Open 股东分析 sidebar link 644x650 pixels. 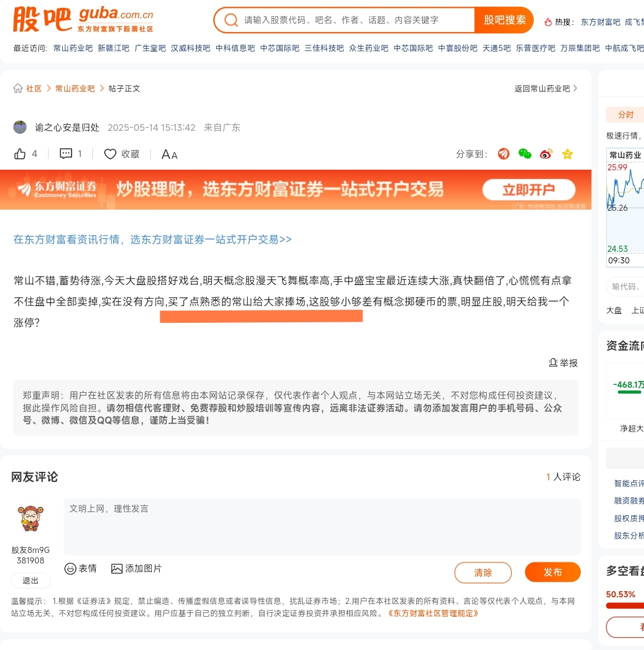(x=628, y=536)
